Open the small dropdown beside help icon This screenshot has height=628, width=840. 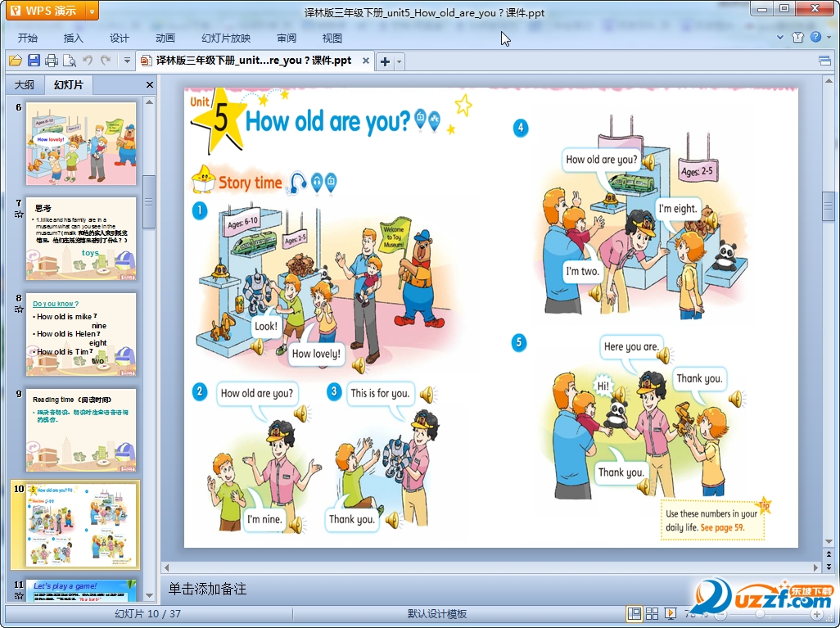[x=829, y=38]
